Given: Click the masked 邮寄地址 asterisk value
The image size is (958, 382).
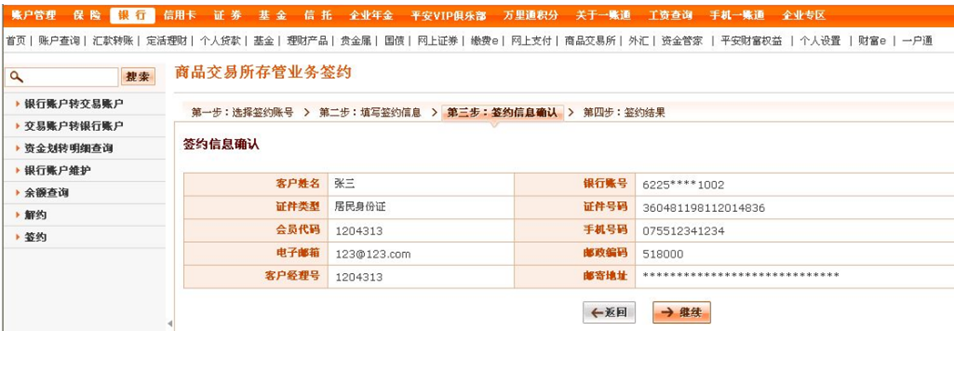Looking at the screenshot, I should [741, 276].
